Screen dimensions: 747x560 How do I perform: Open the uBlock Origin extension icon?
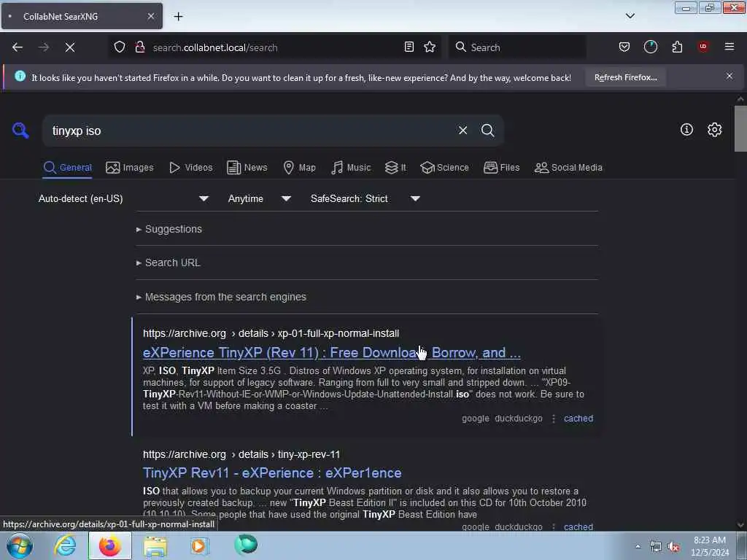point(703,47)
